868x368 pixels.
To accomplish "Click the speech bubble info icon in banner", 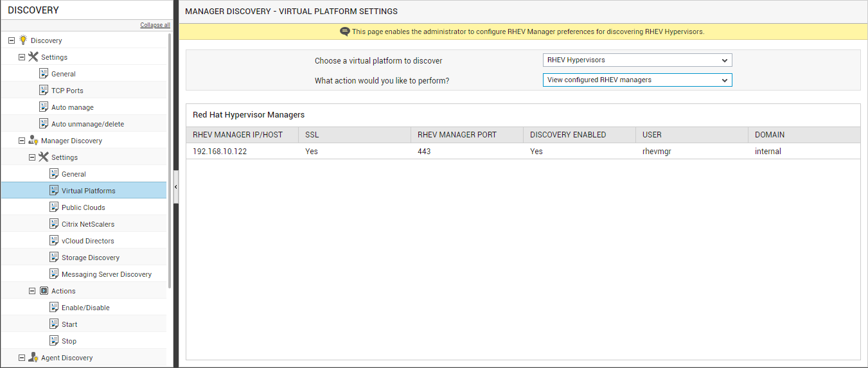I will point(344,31).
